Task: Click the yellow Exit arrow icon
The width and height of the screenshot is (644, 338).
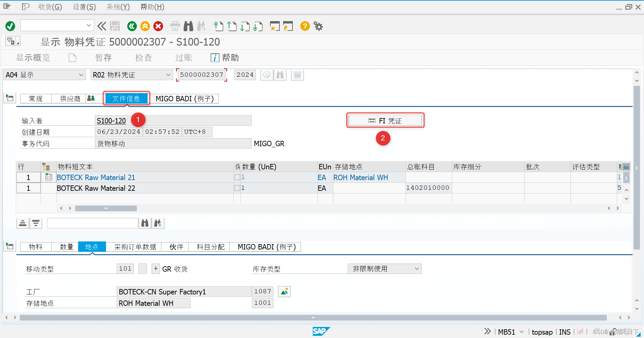Action: coord(145,26)
